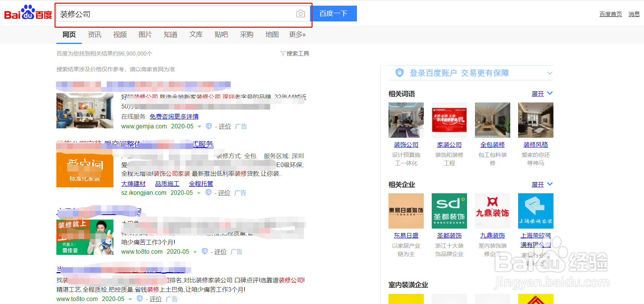This screenshot has height=304, width=644.
Task: Click 圣都装饰 green logo icon
Action: tap(449, 211)
